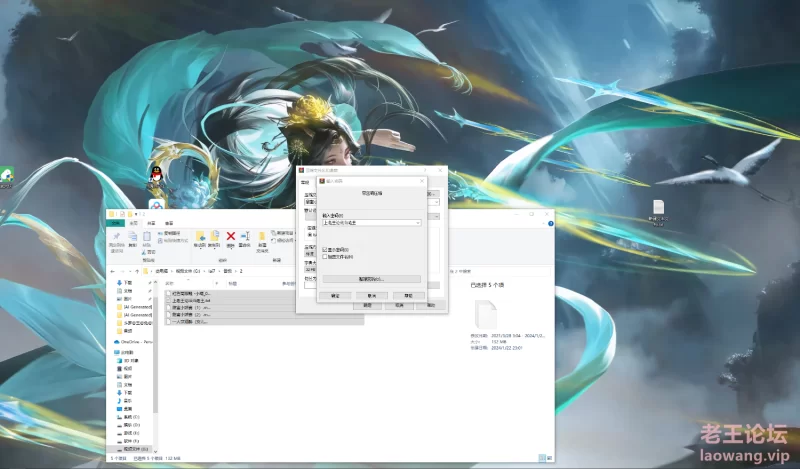Click Cancel in the background archive dialog
Image resolution: width=800 pixels, height=469 pixels.
[399, 305]
